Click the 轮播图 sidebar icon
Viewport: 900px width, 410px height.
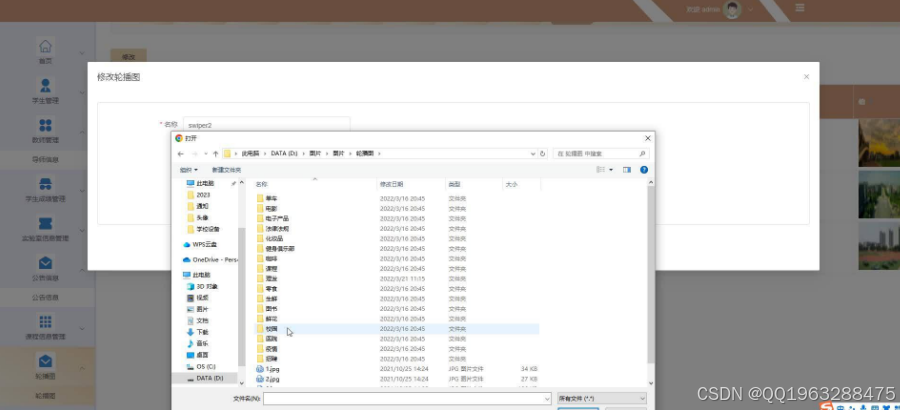pos(45,361)
